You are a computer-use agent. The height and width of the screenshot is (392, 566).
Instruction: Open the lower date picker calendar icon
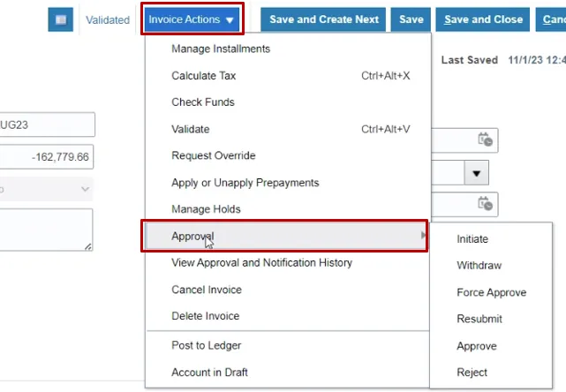(x=486, y=205)
